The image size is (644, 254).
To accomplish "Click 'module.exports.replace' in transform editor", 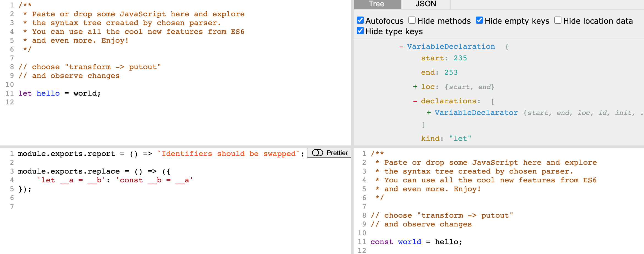I will (x=69, y=171).
